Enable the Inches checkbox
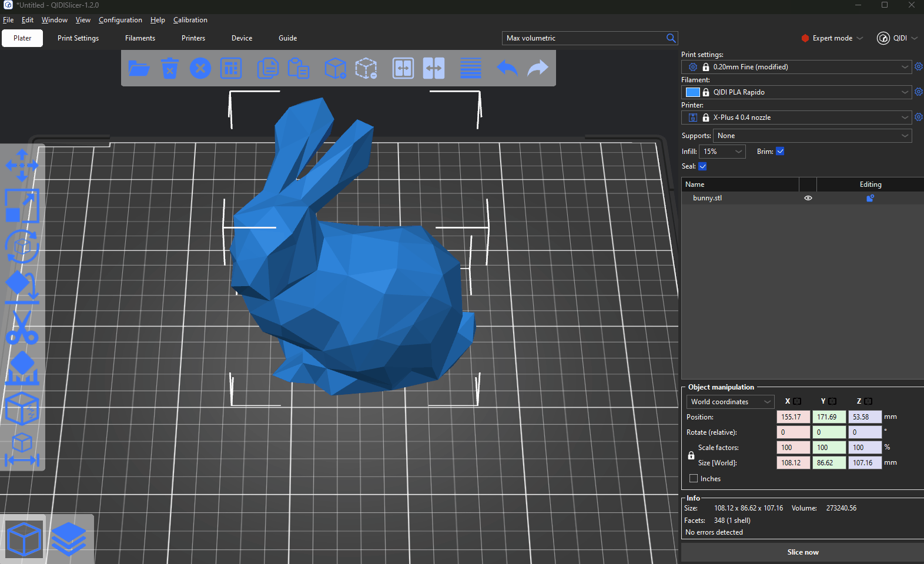Image resolution: width=924 pixels, height=564 pixels. 694,478
